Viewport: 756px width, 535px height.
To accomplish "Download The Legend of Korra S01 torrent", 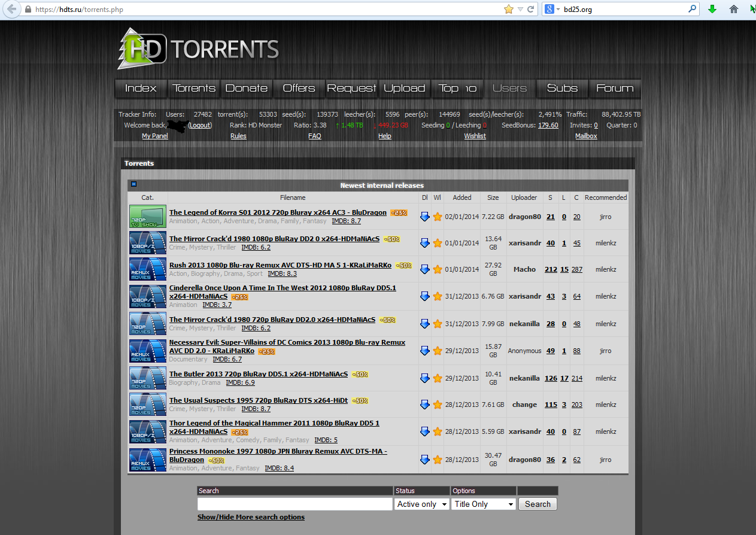I will (x=425, y=217).
